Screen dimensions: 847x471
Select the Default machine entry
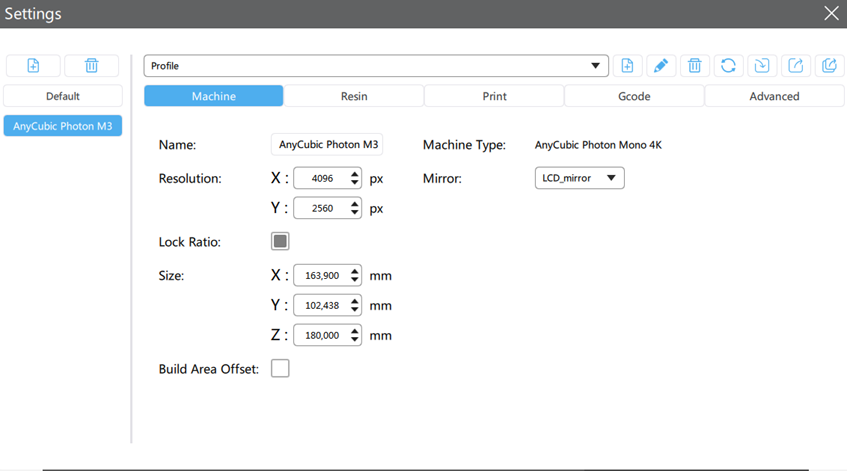[63, 96]
